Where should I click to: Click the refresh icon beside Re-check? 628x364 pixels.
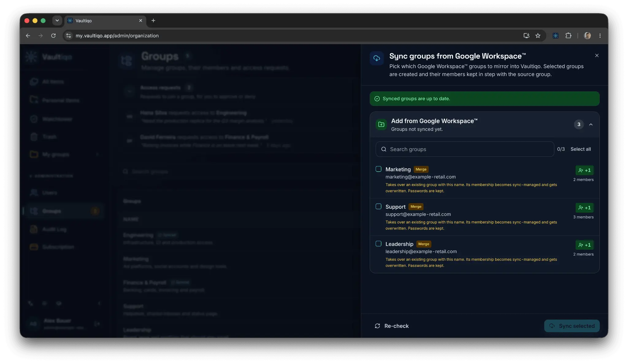377,326
